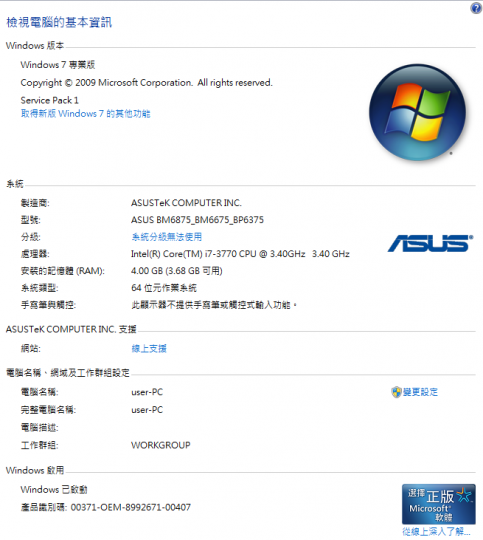Click the 處理器 label
This screenshot has width=483, height=540.
(35, 254)
